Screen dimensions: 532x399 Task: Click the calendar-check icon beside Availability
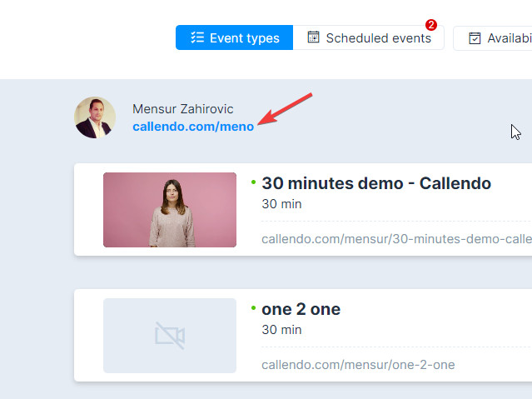(475, 38)
